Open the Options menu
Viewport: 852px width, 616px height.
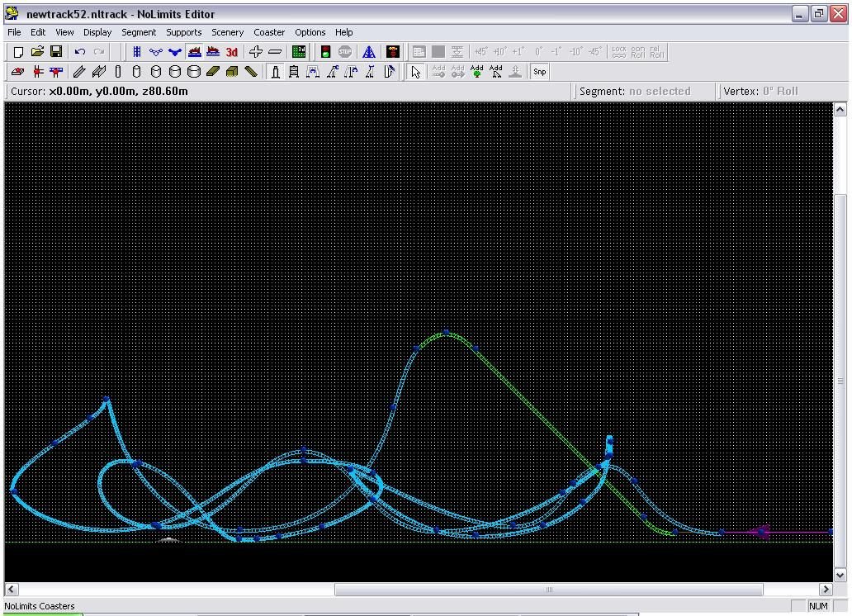[310, 32]
